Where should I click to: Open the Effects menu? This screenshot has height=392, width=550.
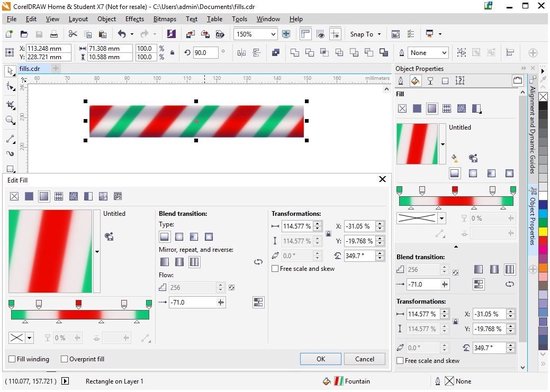(x=135, y=19)
